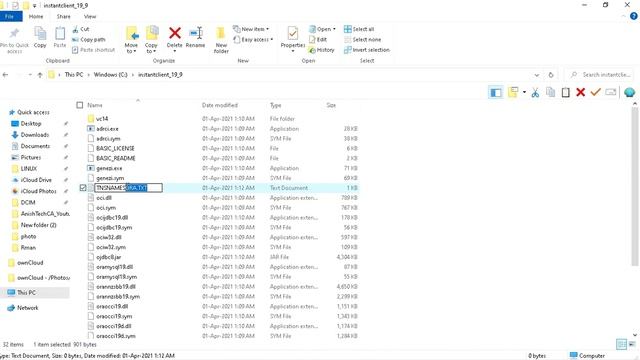Click the Copy ribbon icon
Image resolution: width=640 pixels, height=360 pixels.
point(40,33)
